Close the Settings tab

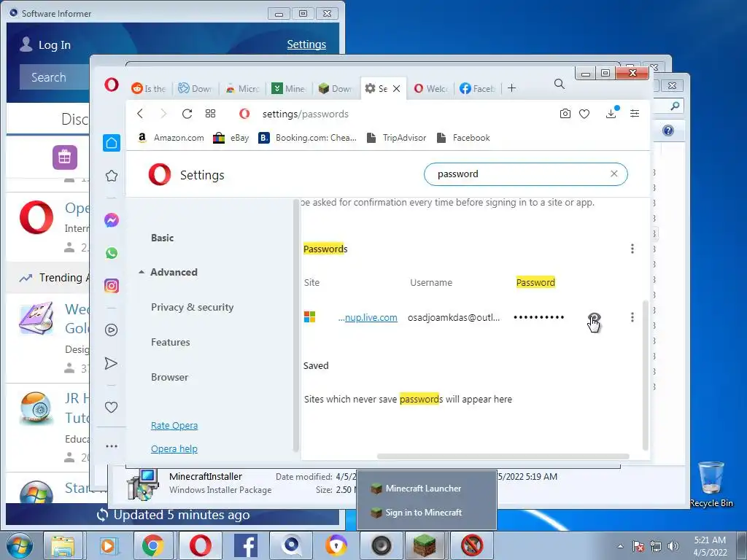pyautogui.click(x=396, y=88)
